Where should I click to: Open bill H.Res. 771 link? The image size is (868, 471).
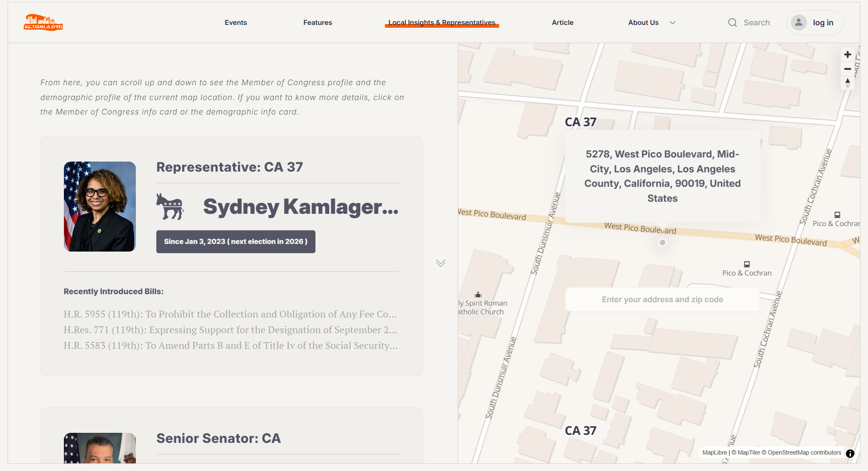pyautogui.click(x=230, y=330)
